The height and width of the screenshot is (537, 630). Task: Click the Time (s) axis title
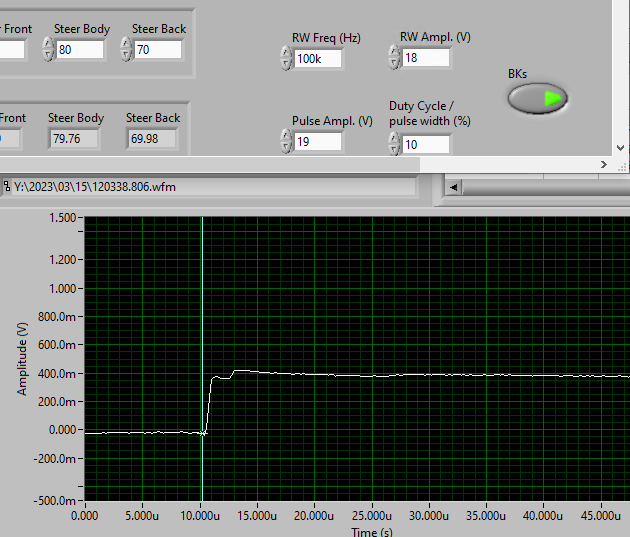372,532
